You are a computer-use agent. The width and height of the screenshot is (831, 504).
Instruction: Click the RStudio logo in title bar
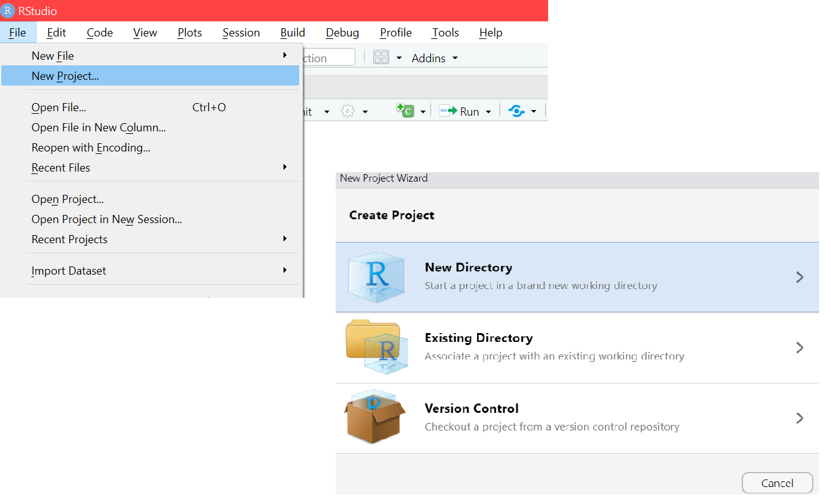point(8,11)
